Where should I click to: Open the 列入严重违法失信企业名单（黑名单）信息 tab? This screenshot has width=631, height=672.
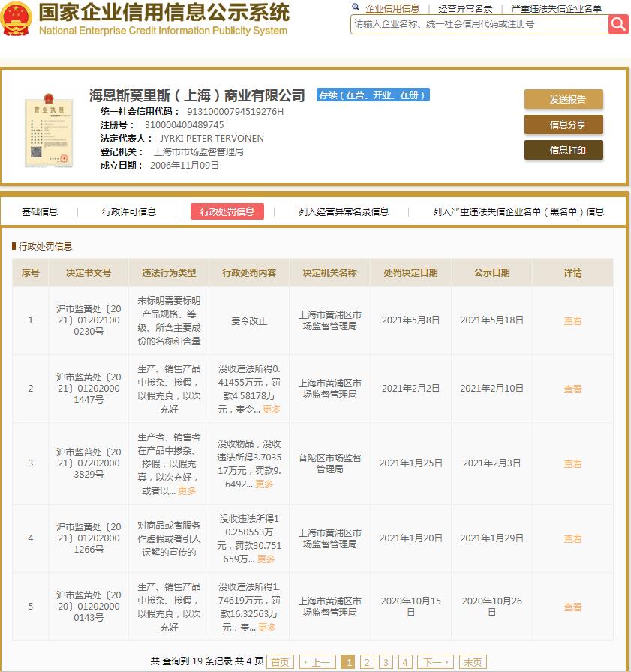(518, 211)
